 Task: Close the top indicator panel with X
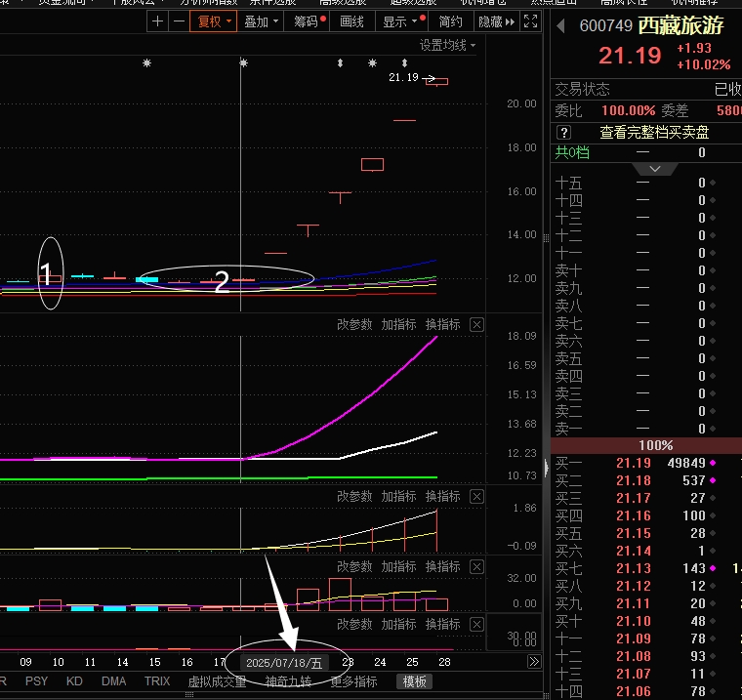tap(476, 325)
